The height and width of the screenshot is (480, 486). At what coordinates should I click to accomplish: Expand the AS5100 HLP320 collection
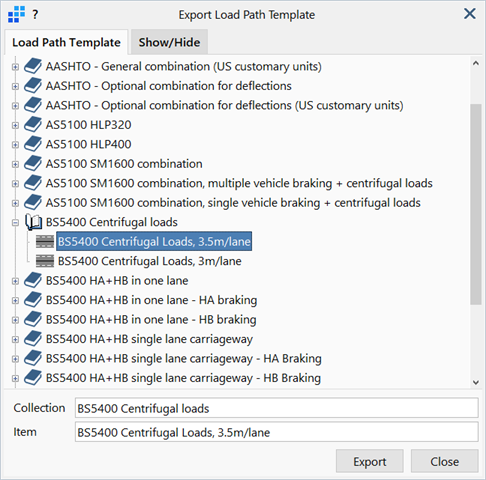tap(15, 125)
